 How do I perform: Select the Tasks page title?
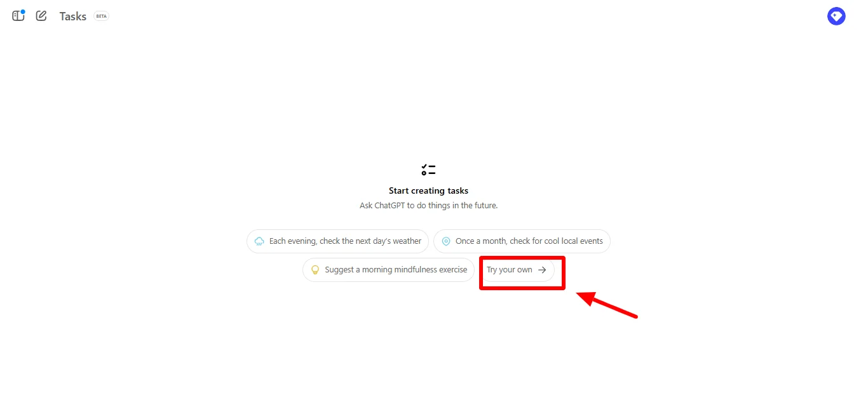[x=73, y=17]
